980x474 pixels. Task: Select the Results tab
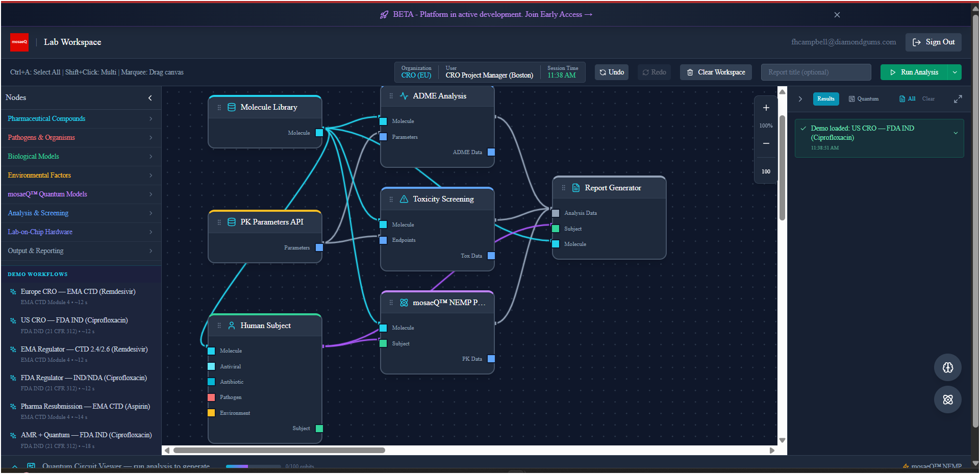pyautogui.click(x=825, y=99)
